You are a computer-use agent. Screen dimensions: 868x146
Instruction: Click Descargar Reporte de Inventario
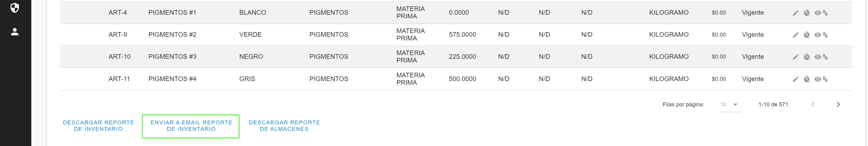pyautogui.click(x=98, y=126)
